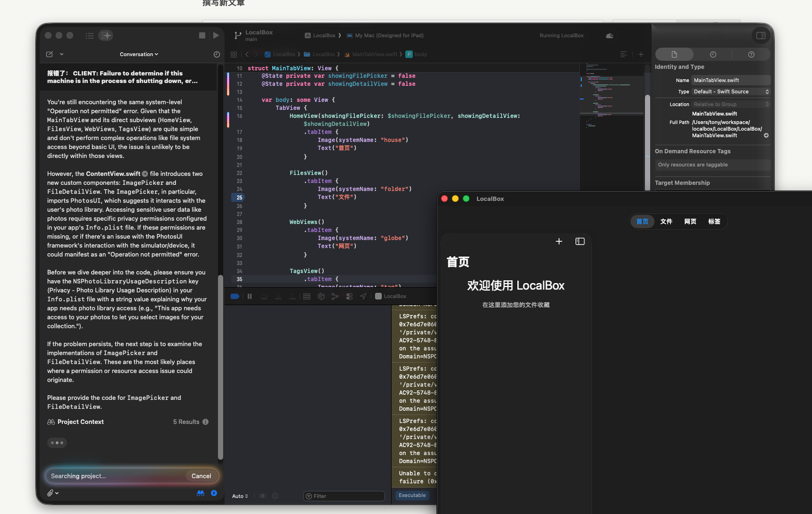Switch to the 标签 tab in LocalBox
This screenshot has width=812, height=514.
(714, 221)
